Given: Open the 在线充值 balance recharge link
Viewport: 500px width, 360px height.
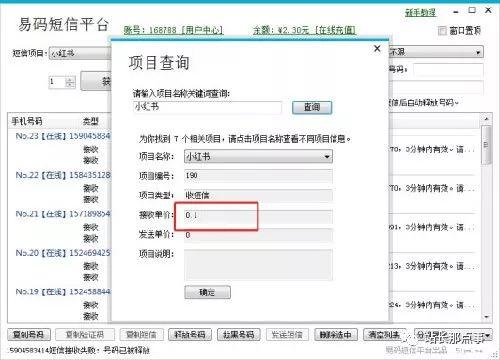Looking at the screenshot, I should click(335, 30).
